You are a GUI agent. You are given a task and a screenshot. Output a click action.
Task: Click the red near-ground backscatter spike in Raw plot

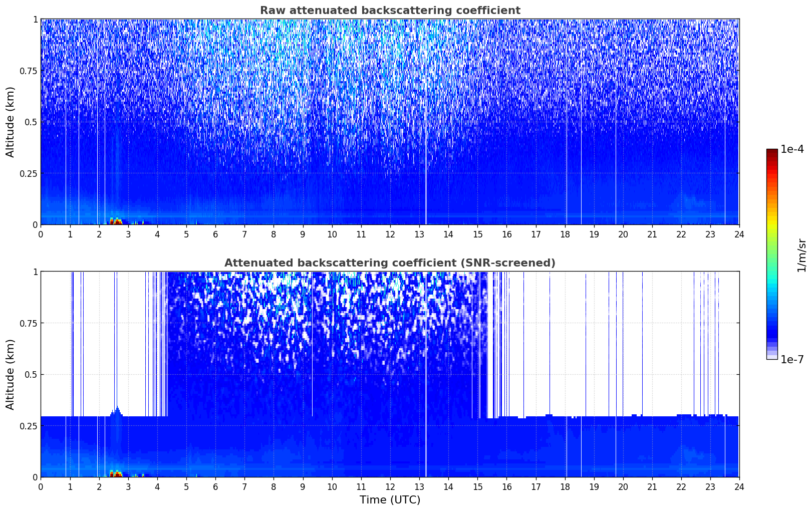point(116,221)
